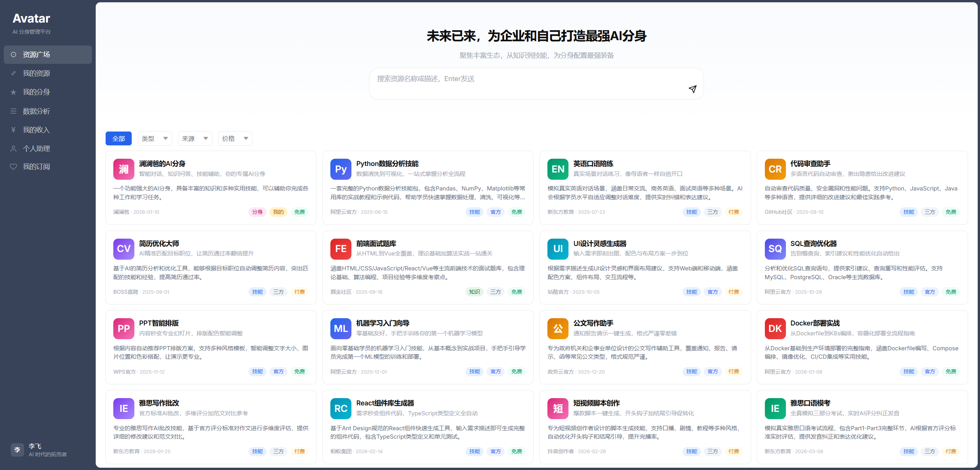This screenshot has width=980, height=470.
Task: Click the list icon beside 数据分析
Action: (x=13, y=111)
